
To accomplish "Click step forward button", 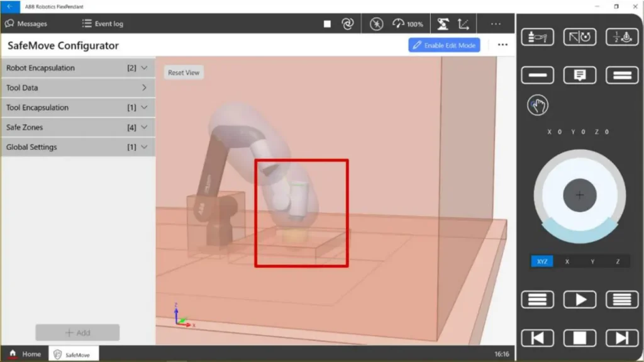I will click(622, 337).
